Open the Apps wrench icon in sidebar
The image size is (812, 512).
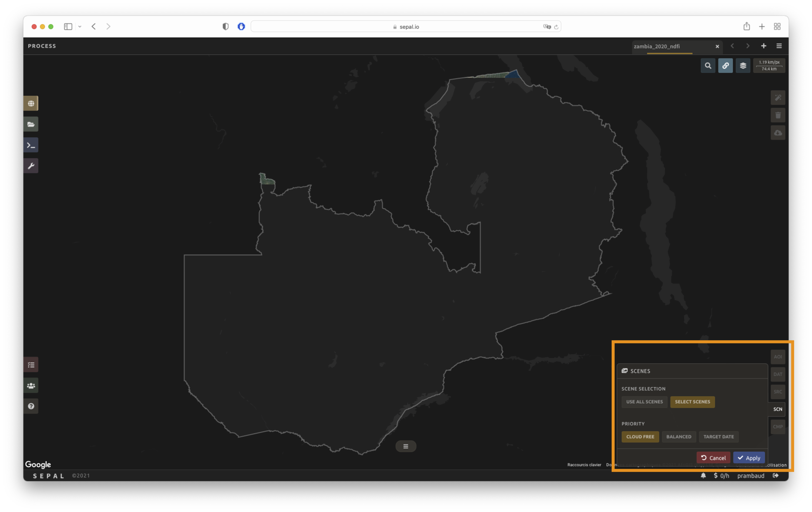pyautogui.click(x=31, y=166)
